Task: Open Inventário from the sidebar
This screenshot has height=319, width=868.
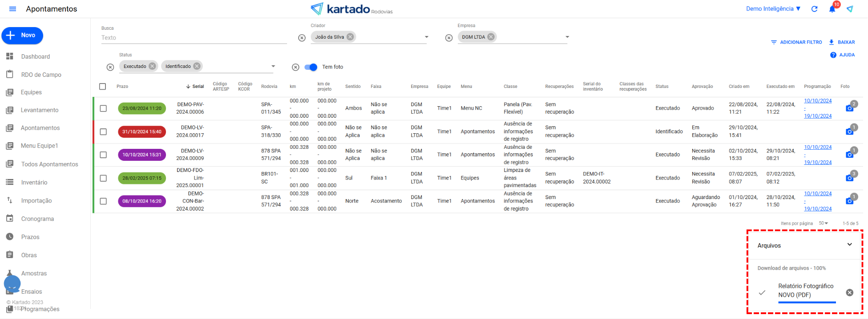Action: pos(34,183)
